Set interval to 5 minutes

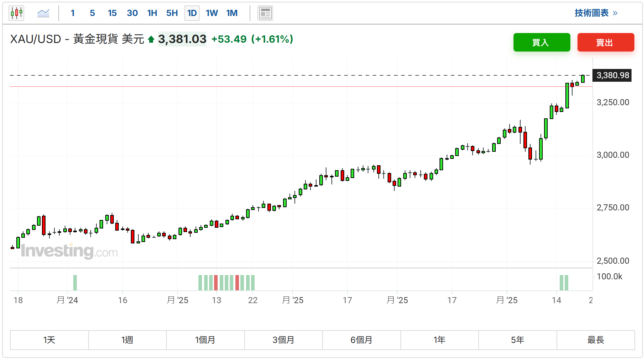[92, 13]
